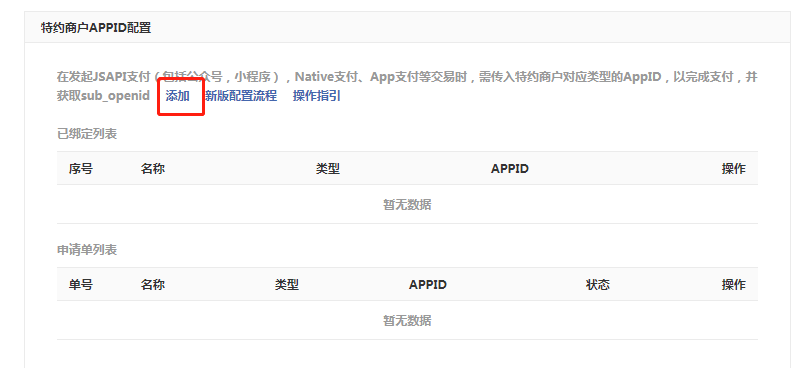Select 类型 header in the 已绑定列表 table
The image size is (796, 368).
pos(327,169)
